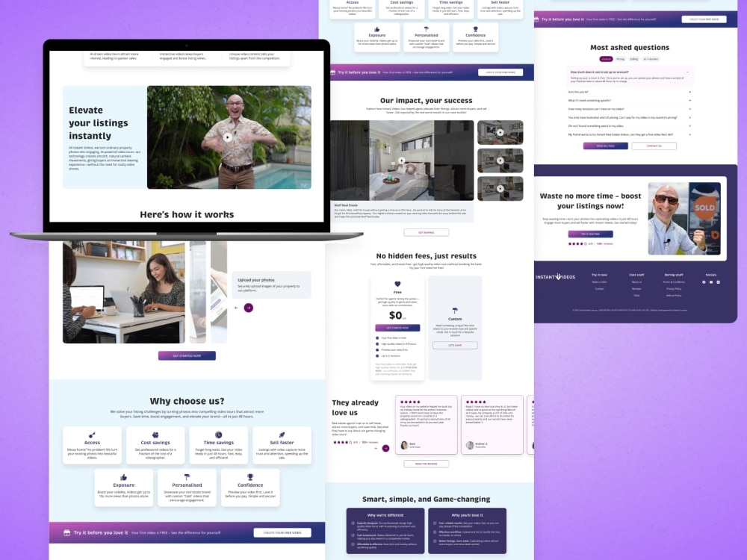Click the Confidence trophy icon under Why choose us heading
This screenshot has height=560, width=747.
(x=250, y=477)
